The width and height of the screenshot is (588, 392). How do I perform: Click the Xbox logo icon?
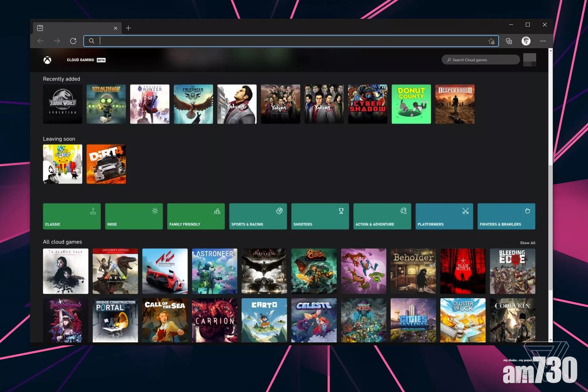pyautogui.click(x=47, y=60)
